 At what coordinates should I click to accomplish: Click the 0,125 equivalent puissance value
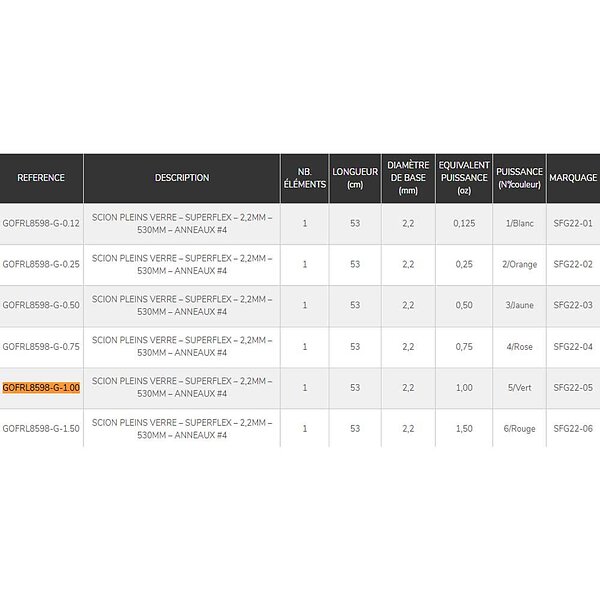coord(464,223)
